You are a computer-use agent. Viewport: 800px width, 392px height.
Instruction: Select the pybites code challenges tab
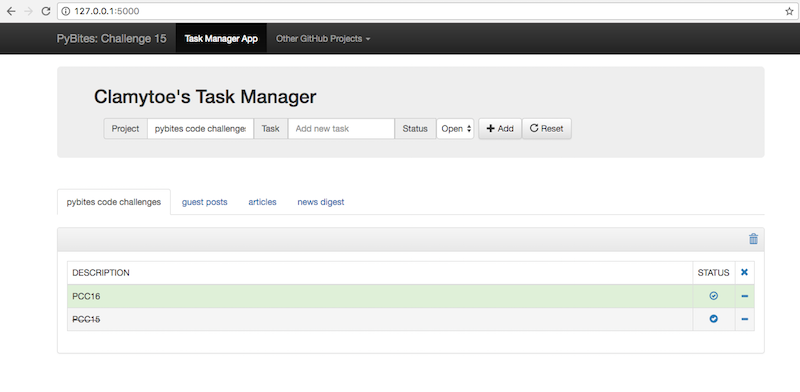click(114, 202)
